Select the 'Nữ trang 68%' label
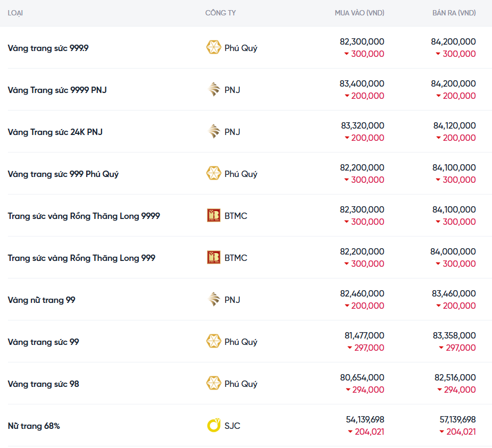This screenshot has width=492, height=448. 34,426
